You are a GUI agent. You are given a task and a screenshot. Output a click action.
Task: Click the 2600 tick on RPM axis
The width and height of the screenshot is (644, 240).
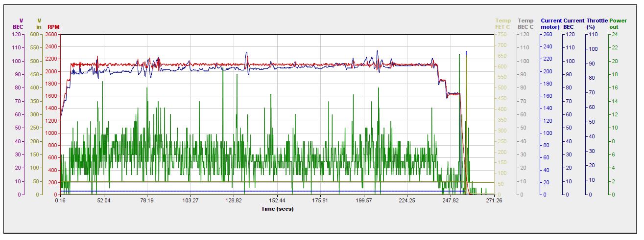pyautogui.click(x=50, y=35)
